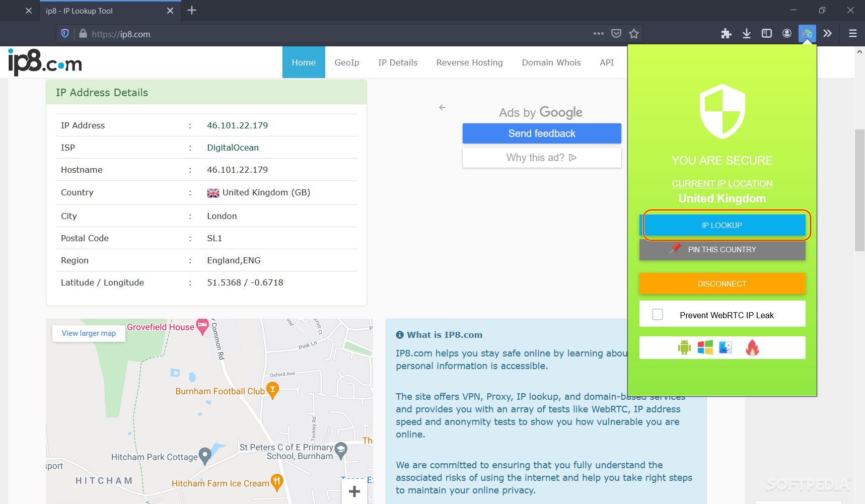Viewport: 865px width, 504px height.
Task: Open the Firefox extensions puzzle icon
Action: click(726, 33)
